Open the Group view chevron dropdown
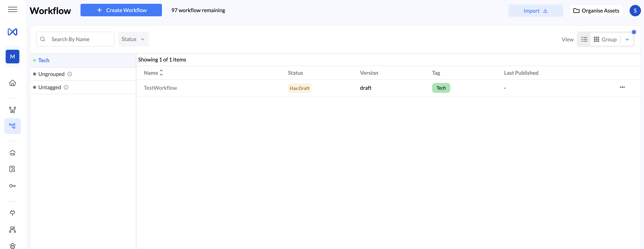The image size is (644, 249). (627, 39)
